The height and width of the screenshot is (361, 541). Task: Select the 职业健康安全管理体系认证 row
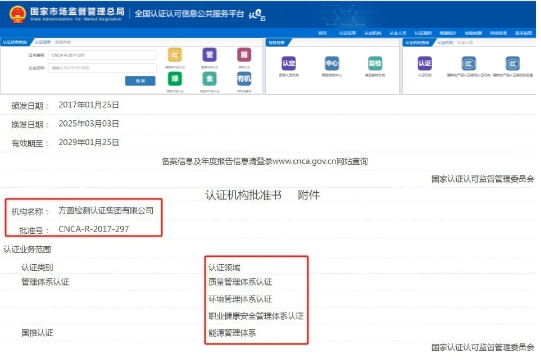[x=256, y=316]
